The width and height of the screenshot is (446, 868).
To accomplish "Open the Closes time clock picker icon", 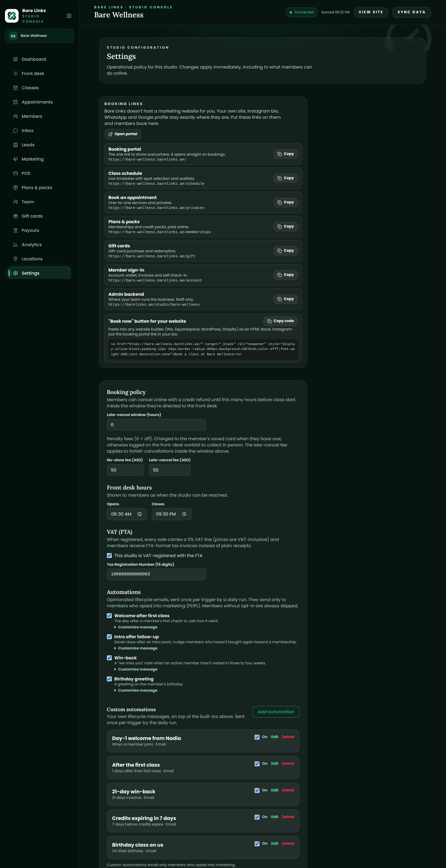I will point(184,514).
